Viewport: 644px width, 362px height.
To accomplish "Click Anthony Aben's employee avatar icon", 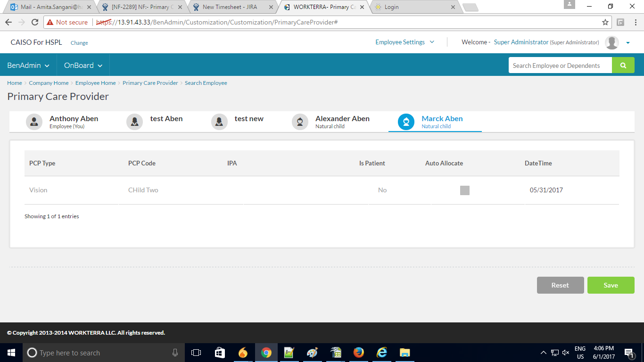I will pyautogui.click(x=34, y=122).
